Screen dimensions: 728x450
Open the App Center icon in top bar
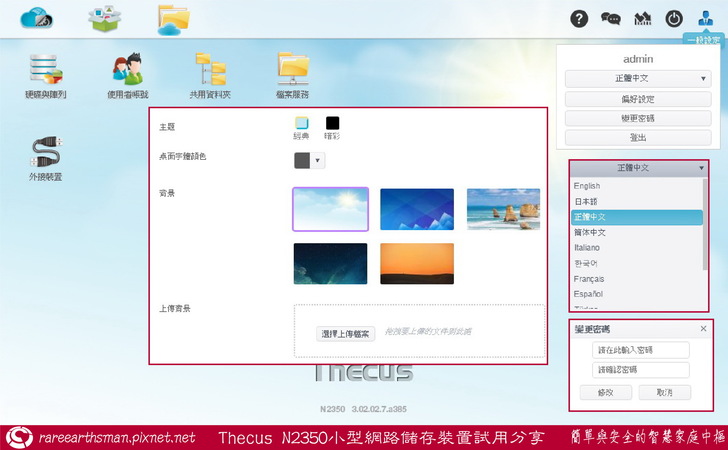tap(104, 18)
